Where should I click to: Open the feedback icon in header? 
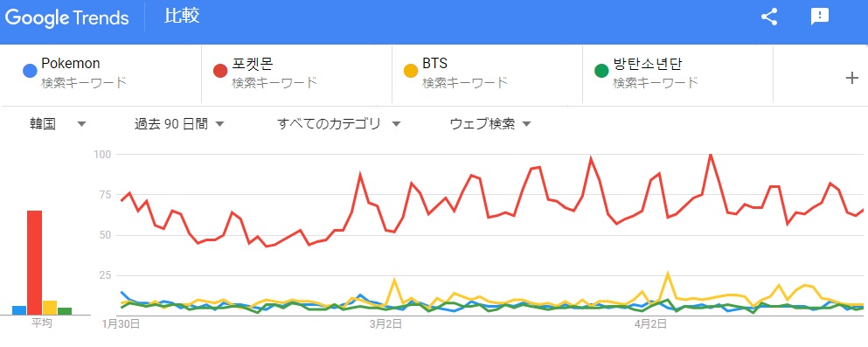pyautogui.click(x=819, y=17)
